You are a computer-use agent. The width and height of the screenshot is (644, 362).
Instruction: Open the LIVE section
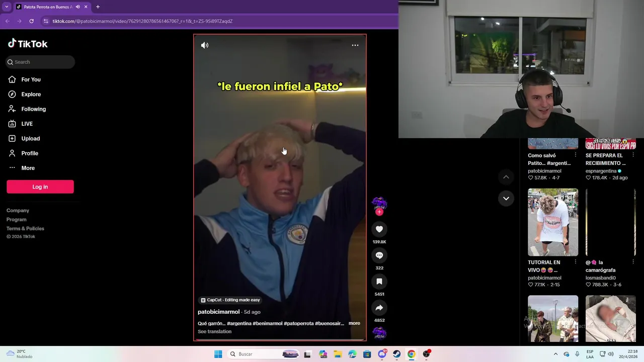pos(27,124)
